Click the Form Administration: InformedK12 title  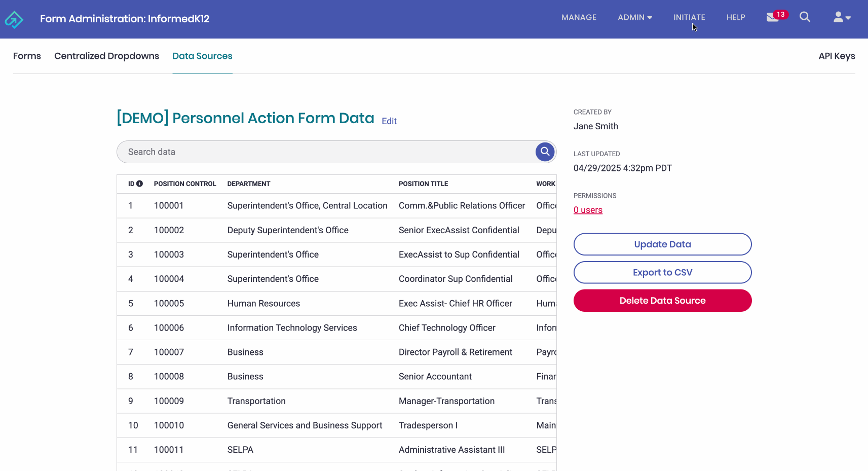pos(125,19)
